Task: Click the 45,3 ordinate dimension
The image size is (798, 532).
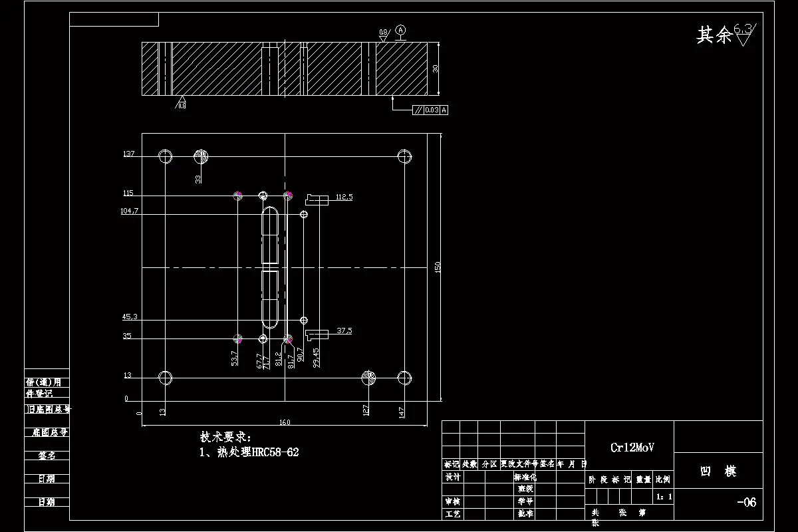Action: tap(129, 317)
